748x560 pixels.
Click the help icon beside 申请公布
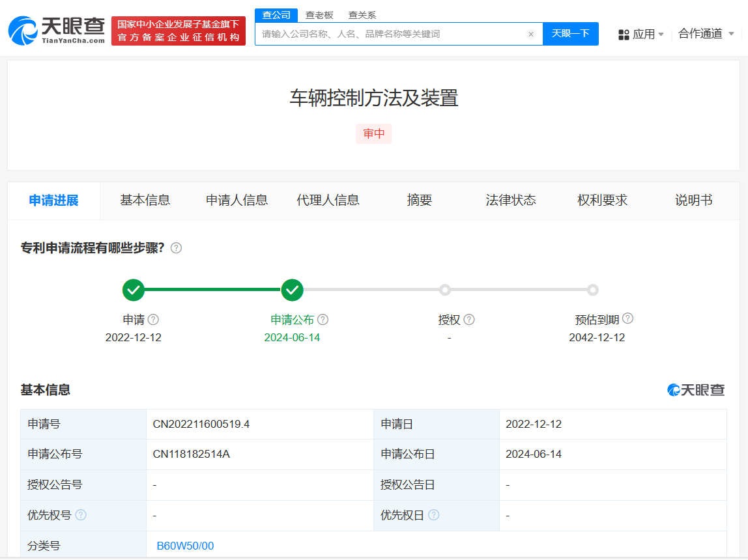324,319
